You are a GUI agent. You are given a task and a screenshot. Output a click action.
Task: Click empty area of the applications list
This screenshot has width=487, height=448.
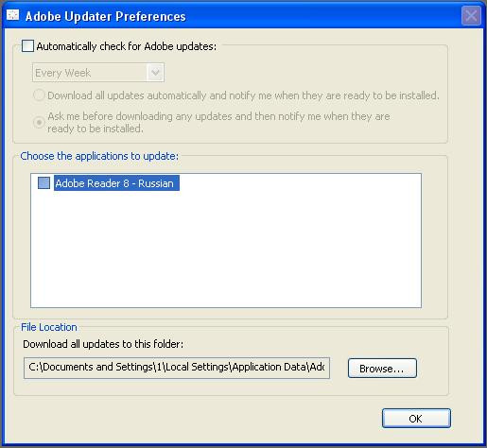click(226, 249)
